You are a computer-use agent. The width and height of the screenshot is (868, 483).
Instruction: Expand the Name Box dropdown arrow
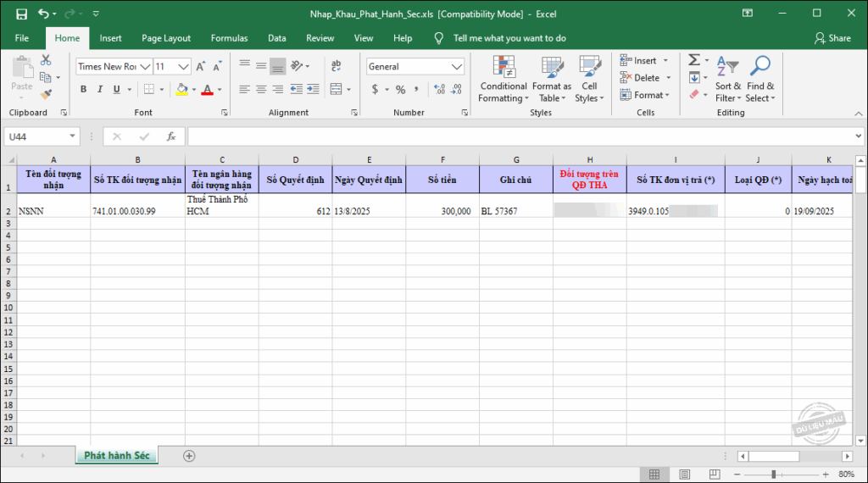coord(72,136)
